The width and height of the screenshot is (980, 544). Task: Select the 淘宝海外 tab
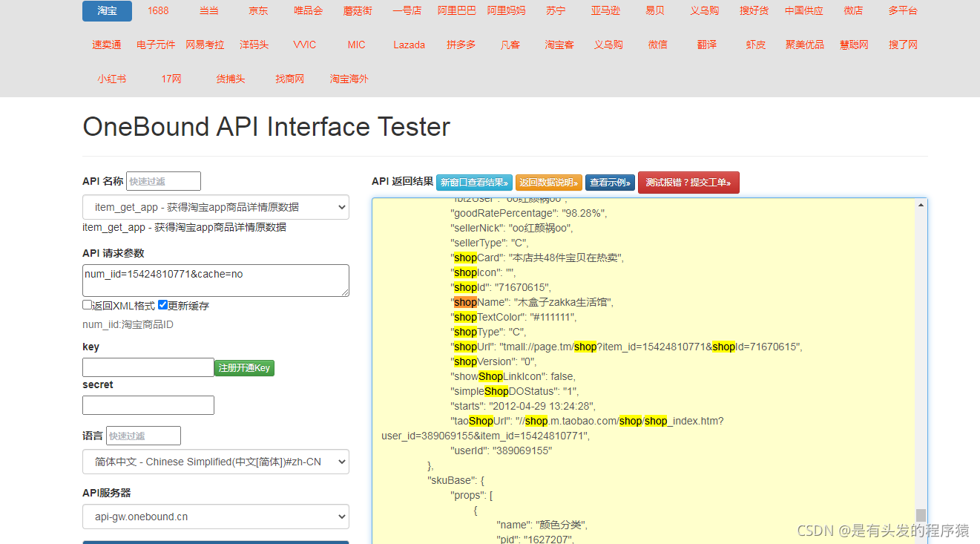click(x=349, y=79)
